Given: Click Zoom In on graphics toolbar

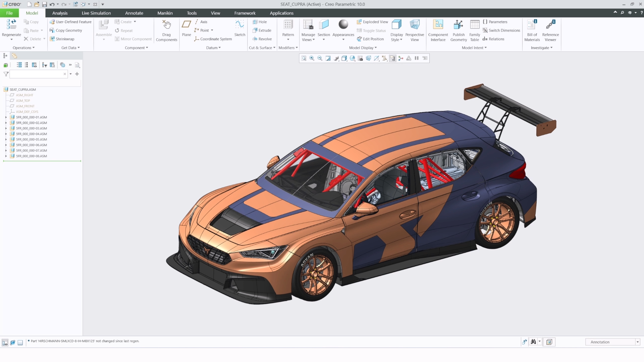Looking at the screenshot, I should [312, 58].
